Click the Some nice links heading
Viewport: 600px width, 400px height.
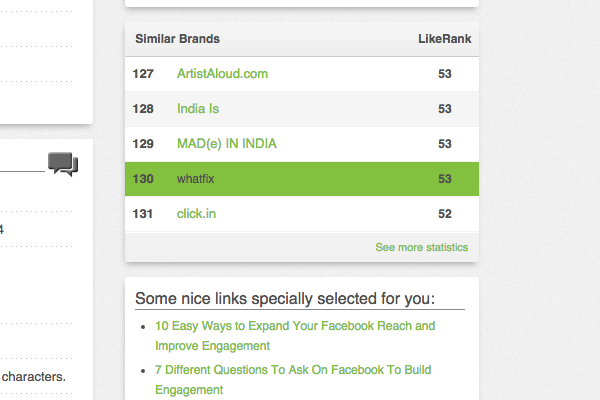click(285, 299)
